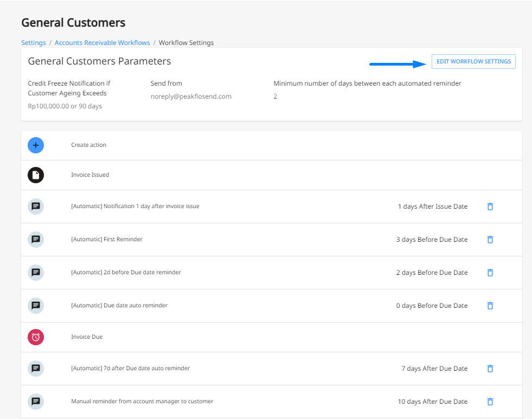
Task: Click the Invoice Issued document icon
Action: pyautogui.click(x=36, y=175)
